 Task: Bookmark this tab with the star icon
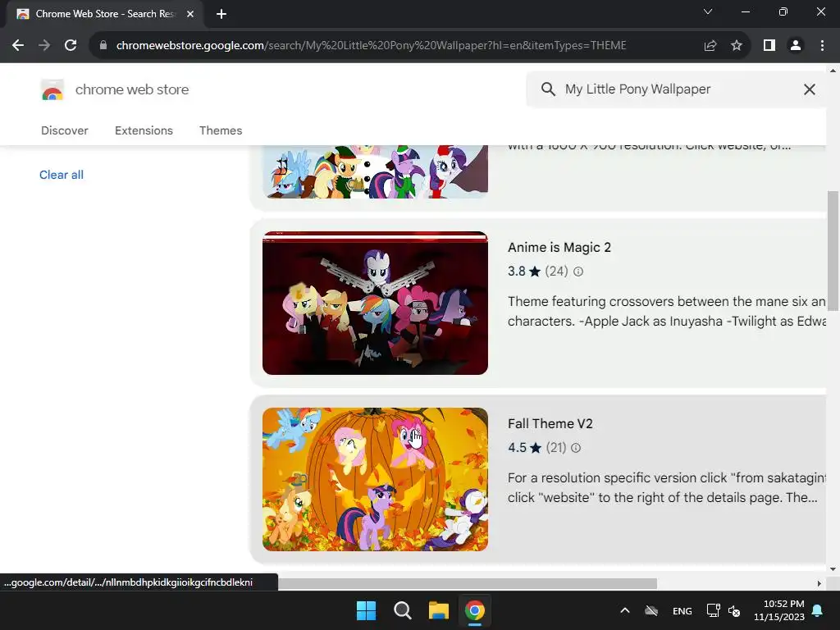[x=737, y=46]
